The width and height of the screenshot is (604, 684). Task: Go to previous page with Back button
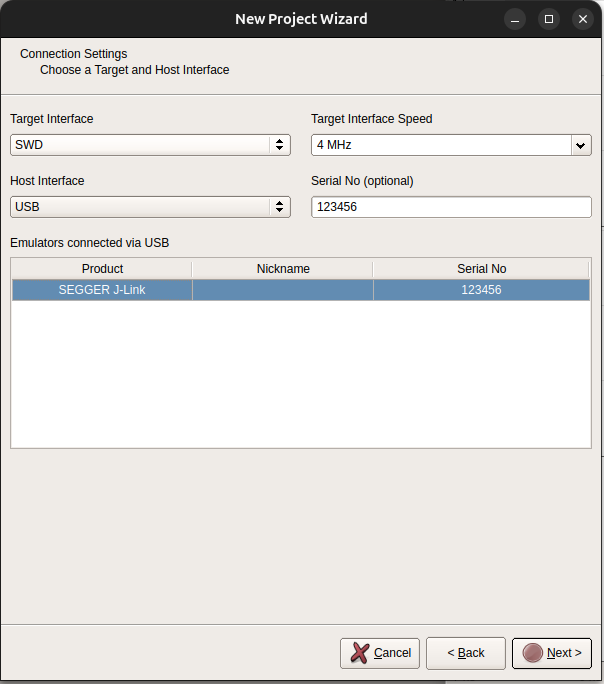(x=465, y=653)
